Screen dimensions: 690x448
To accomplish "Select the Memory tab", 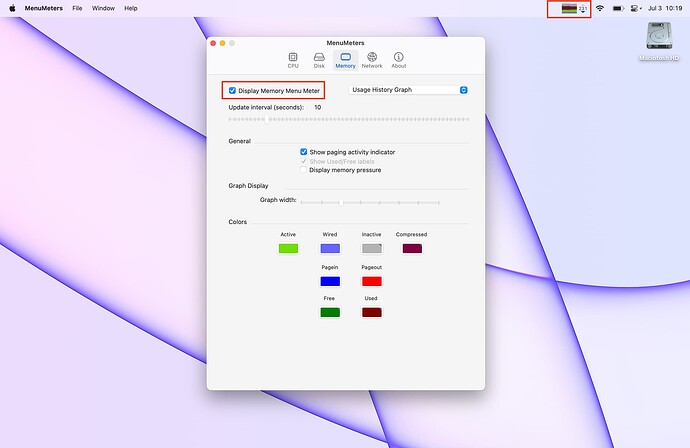I will click(x=345, y=60).
